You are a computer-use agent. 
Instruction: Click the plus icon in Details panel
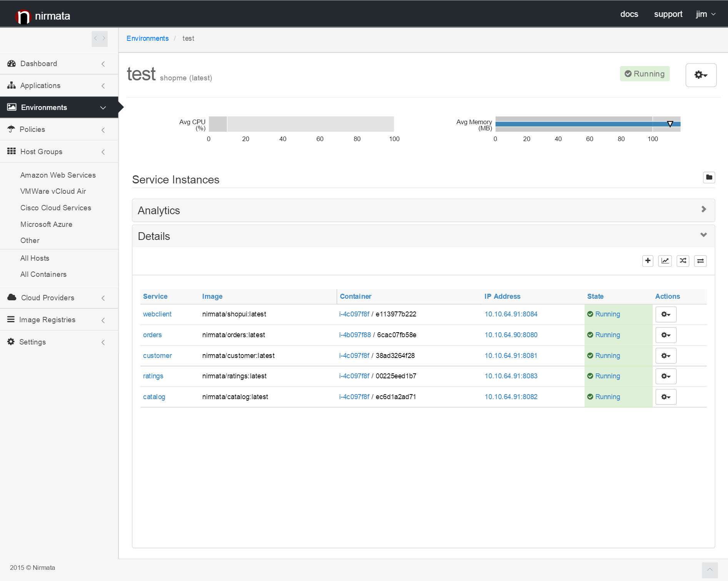(x=648, y=261)
